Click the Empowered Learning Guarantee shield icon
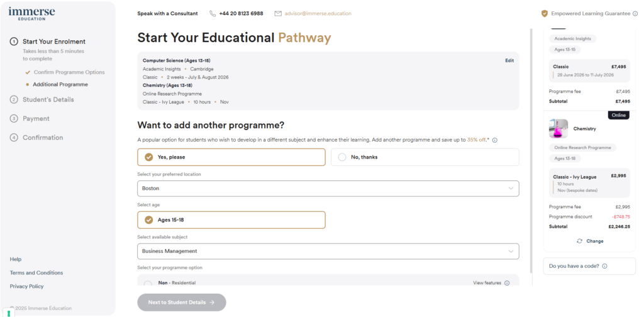Screen dimensions: 644x317 (545, 13)
